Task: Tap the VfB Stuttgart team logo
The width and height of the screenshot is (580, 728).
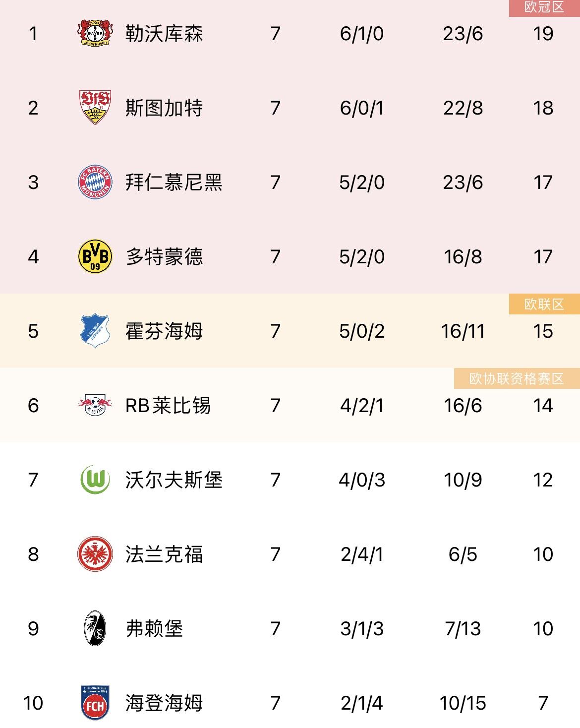Action: (95, 108)
